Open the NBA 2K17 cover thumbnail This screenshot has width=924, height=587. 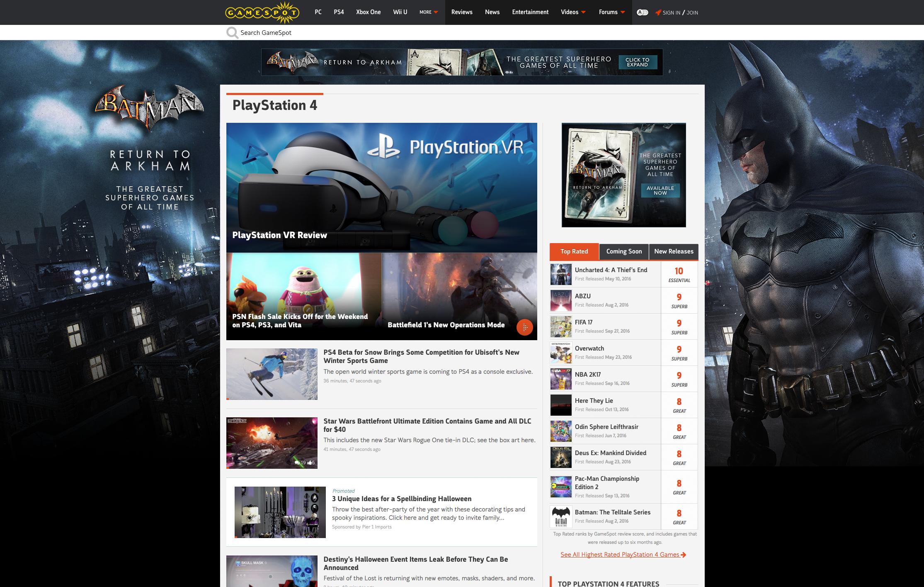[561, 379]
